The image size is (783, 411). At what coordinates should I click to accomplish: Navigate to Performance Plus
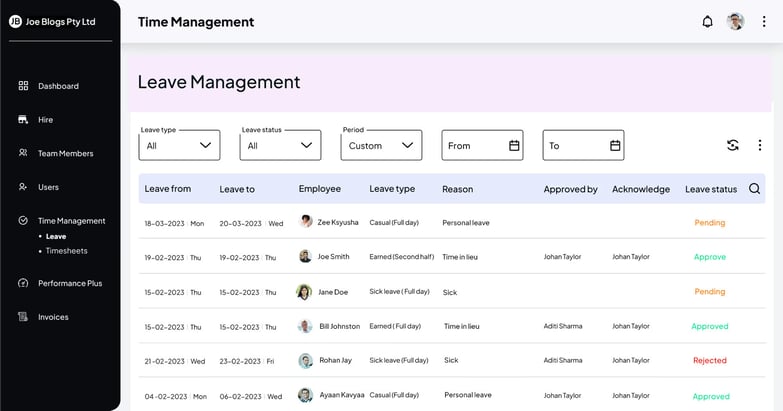point(70,283)
